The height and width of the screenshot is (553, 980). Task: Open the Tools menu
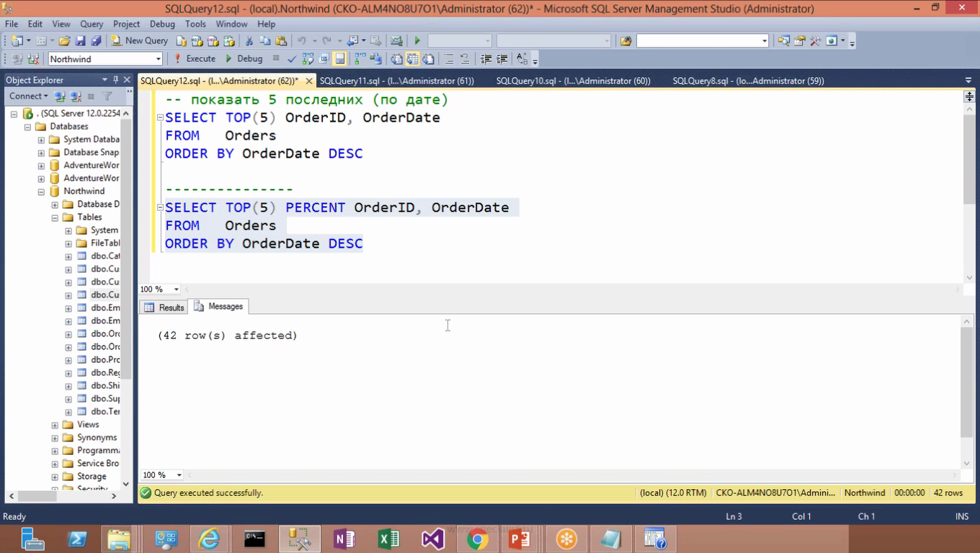coord(195,24)
